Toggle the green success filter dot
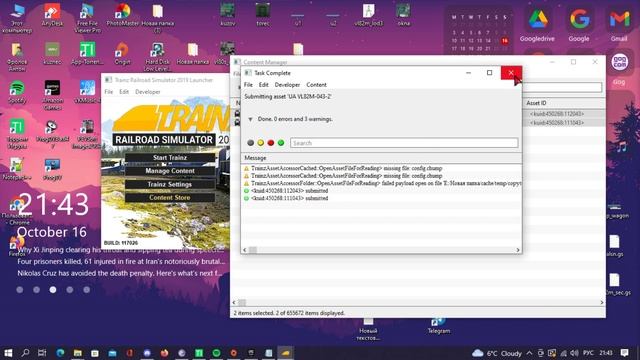Screen dimensions: 640x360 click(x=281, y=143)
